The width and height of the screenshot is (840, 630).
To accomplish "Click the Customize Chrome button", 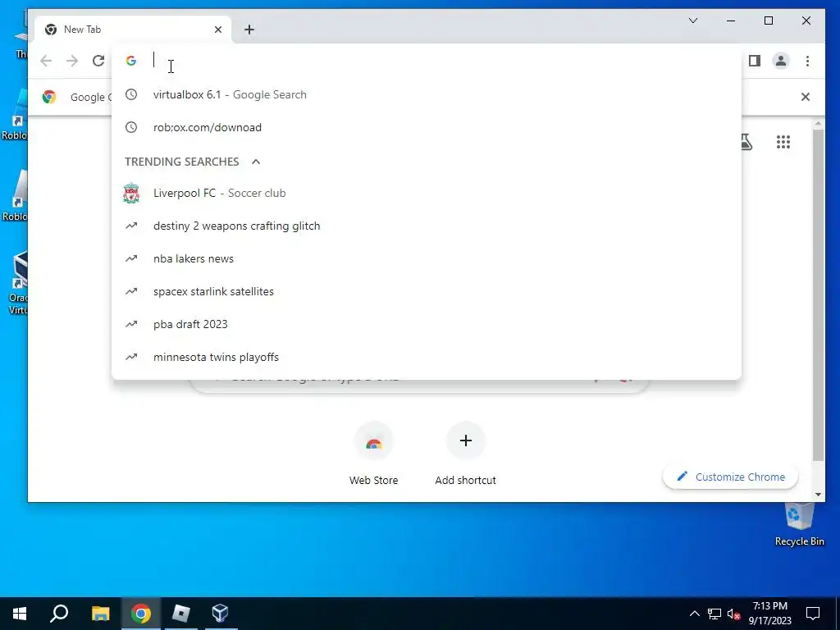I will tap(731, 477).
